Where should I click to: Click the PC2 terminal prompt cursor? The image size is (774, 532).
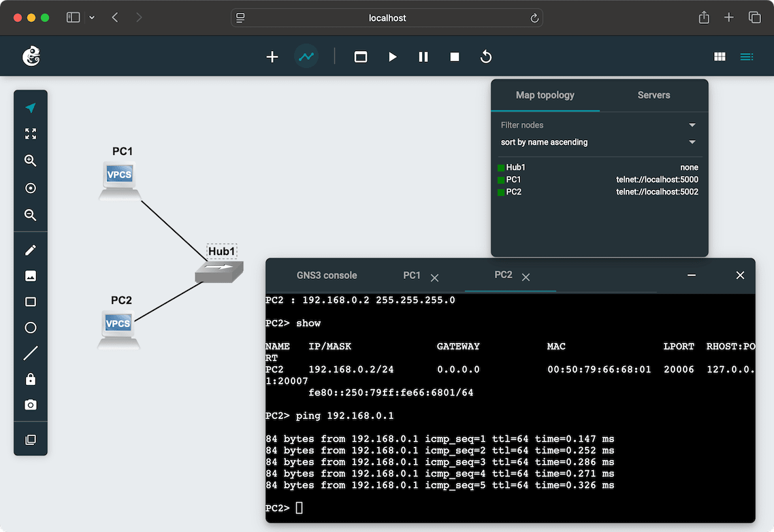[299, 508]
